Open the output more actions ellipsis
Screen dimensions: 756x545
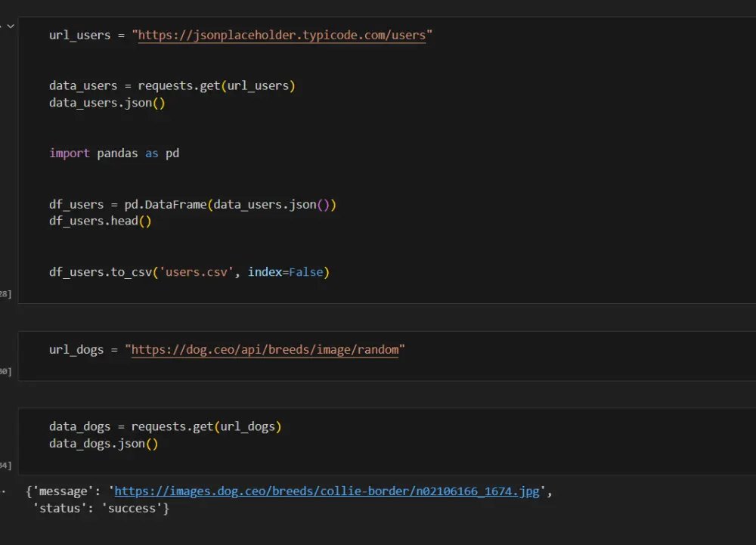(x=3, y=491)
